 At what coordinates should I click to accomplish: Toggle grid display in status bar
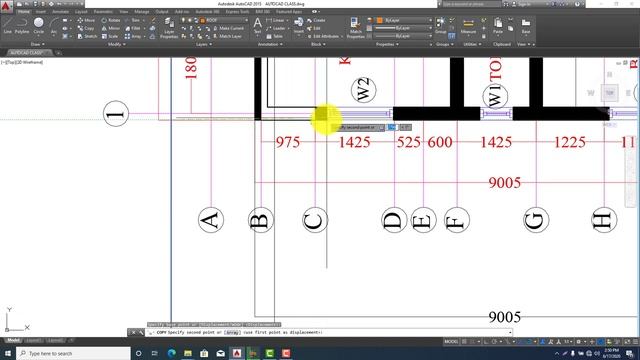464,342
